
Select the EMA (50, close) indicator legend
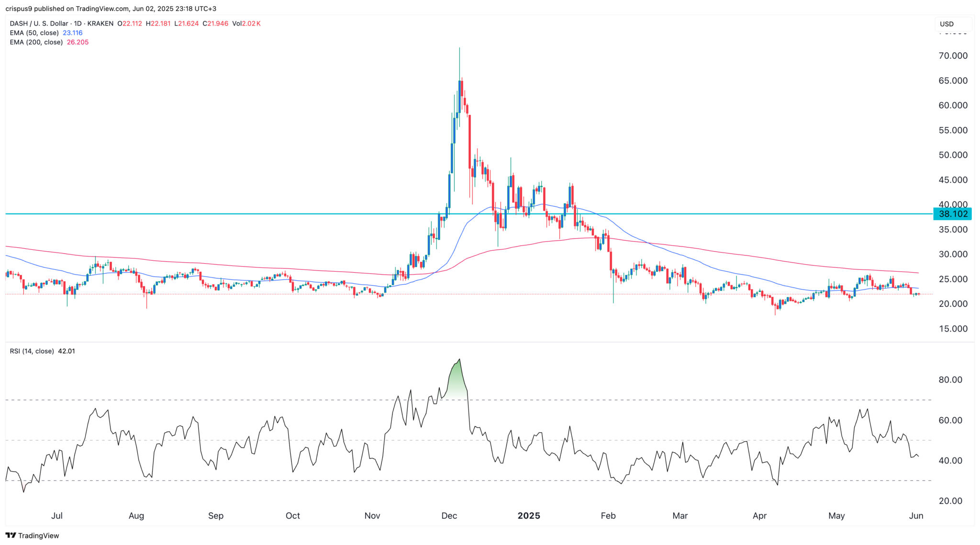tap(34, 33)
